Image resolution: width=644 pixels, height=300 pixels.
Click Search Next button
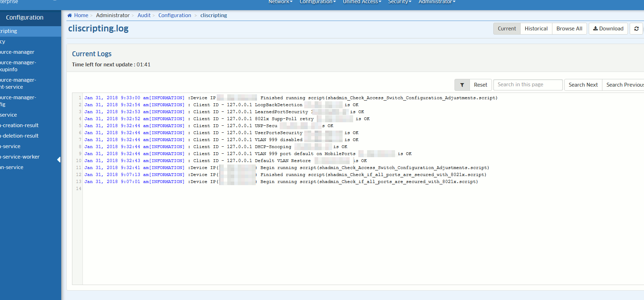(583, 85)
